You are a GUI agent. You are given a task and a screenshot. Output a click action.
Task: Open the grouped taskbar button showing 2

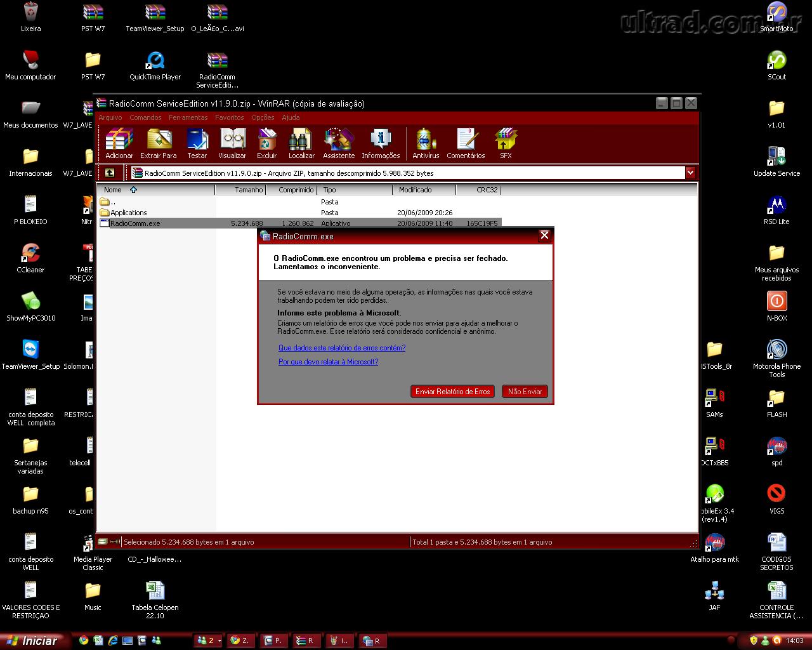coord(209,640)
